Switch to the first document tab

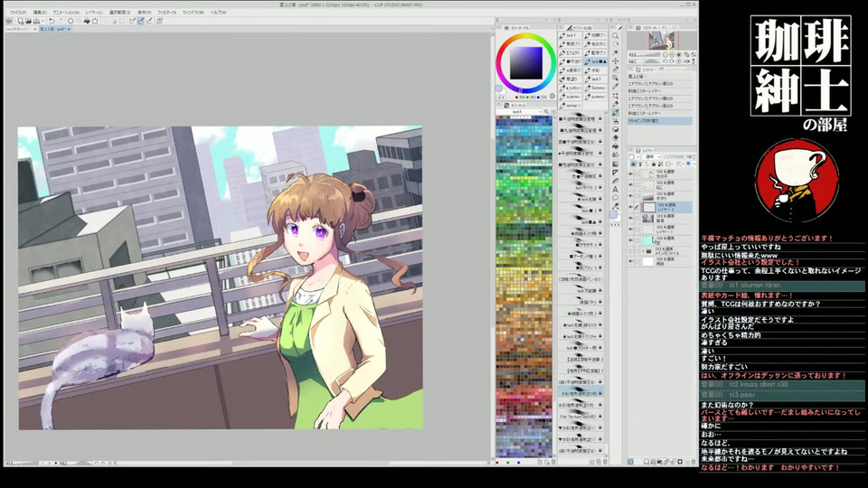(20, 29)
